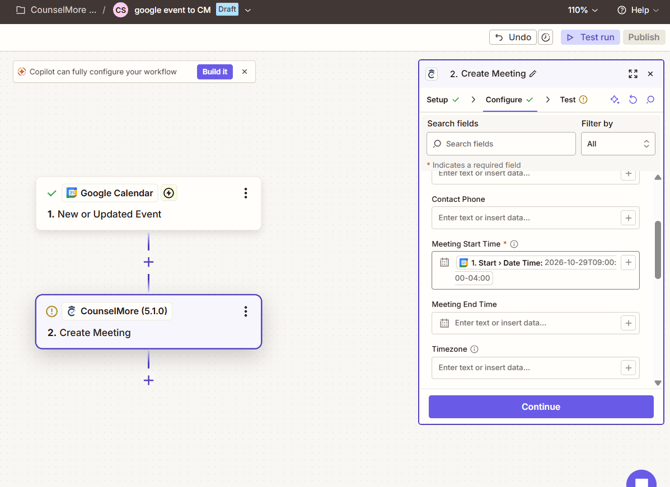The height and width of the screenshot is (487, 670).
Task: Select the New or Updated Event step
Action: (x=149, y=204)
